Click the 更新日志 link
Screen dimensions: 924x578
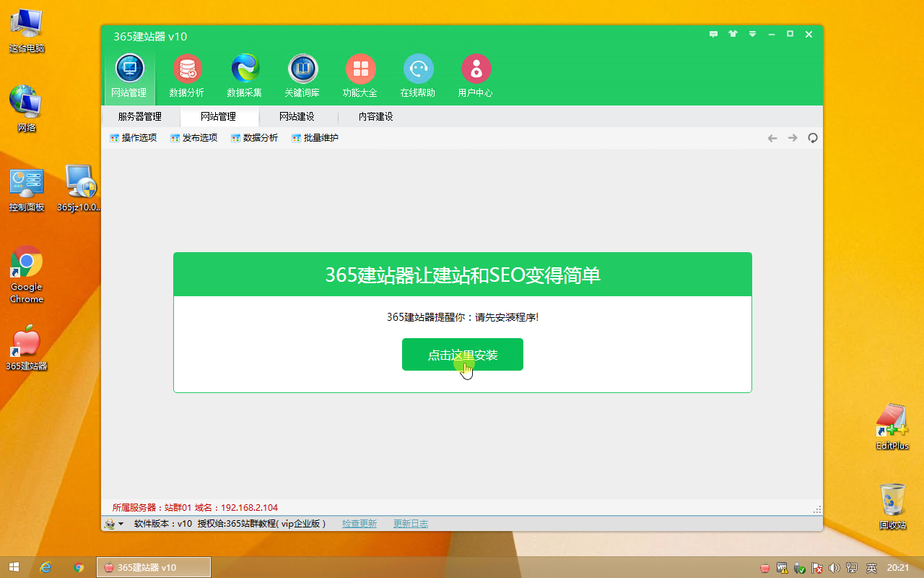pyautogui.click(x=411, y=524)
